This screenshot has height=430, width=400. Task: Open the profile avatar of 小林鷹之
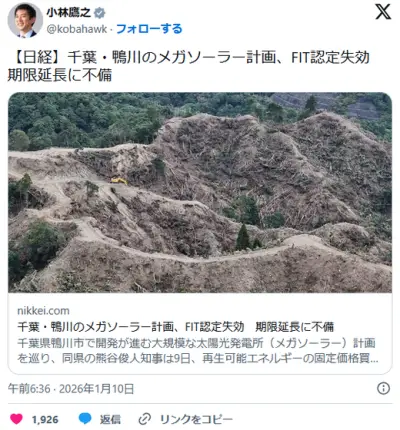25,21
